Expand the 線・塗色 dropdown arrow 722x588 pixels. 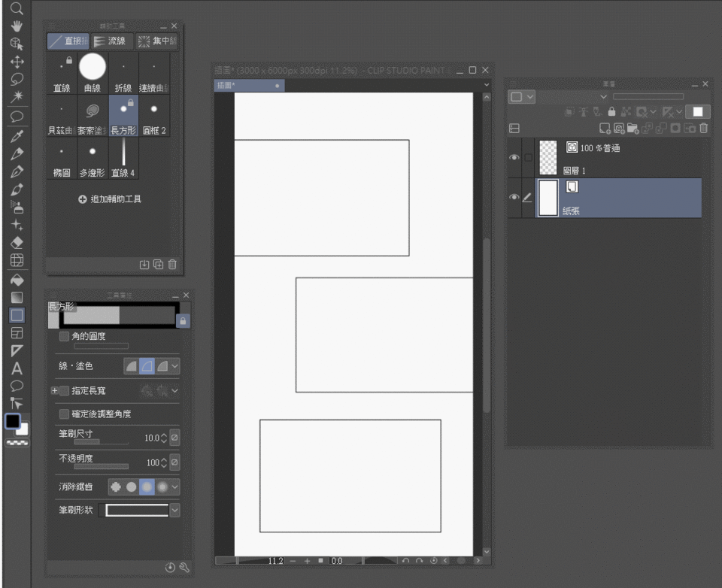[175, 365]
